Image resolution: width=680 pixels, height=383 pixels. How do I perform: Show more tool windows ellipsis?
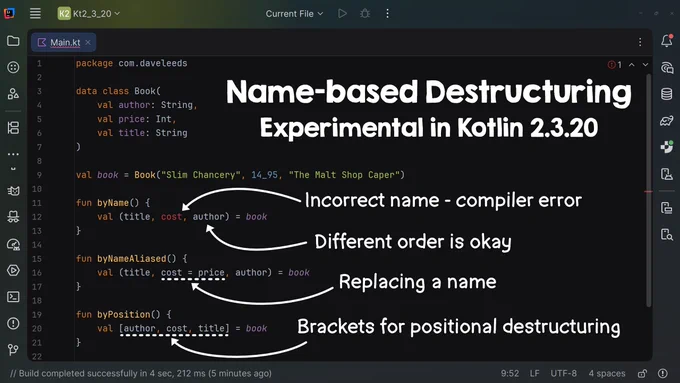click(x=13, y=154)
